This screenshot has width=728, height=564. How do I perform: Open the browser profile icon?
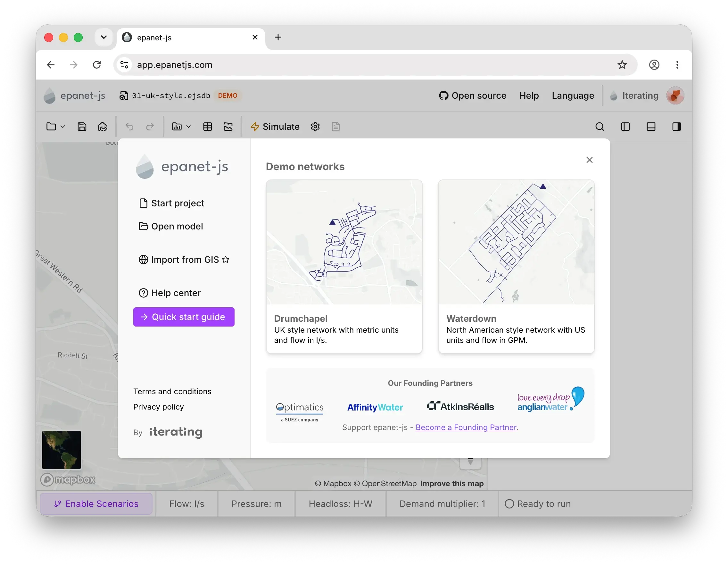[654, 65]
